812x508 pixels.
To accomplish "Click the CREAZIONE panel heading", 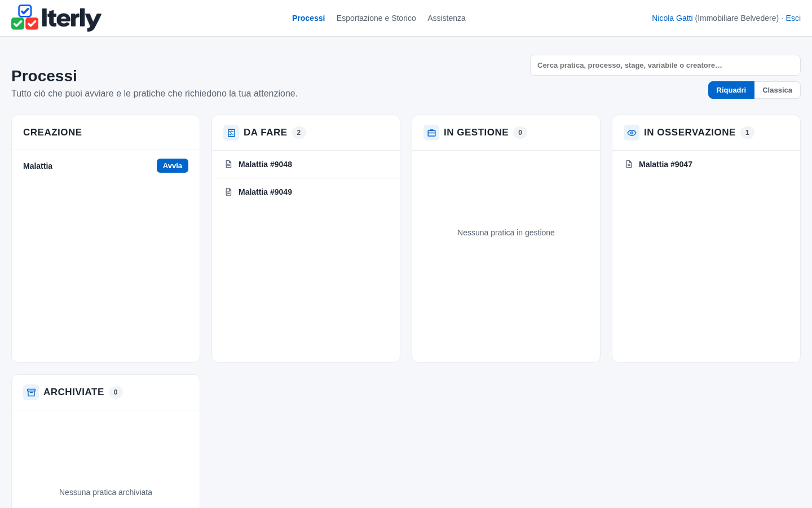I will [52, 132].
